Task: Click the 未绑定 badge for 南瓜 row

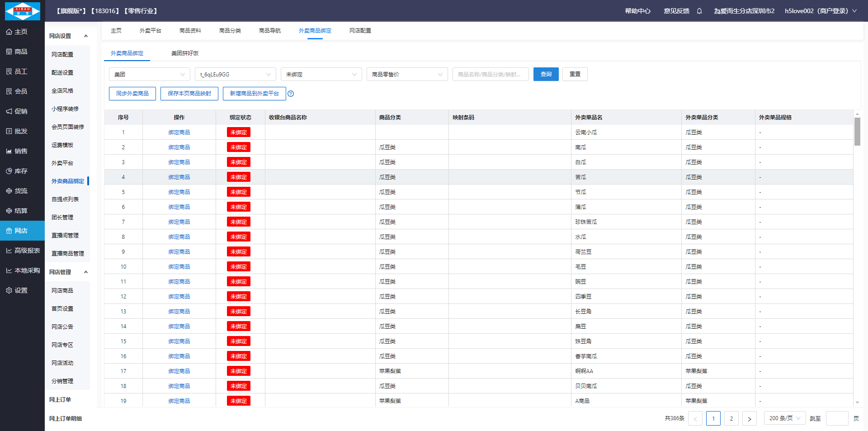Action: pos(239,147)
